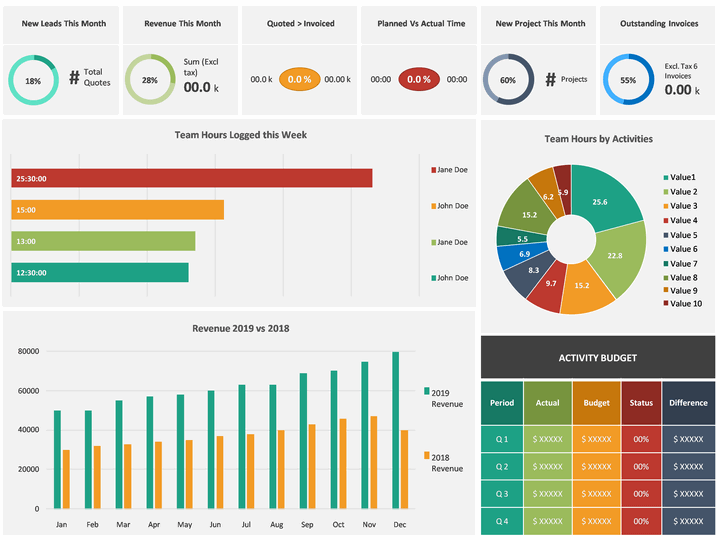This screenshot has width=720, height=540.
Task: Click the ACTIVITY BUDGET table title
Action: point(598,358)
